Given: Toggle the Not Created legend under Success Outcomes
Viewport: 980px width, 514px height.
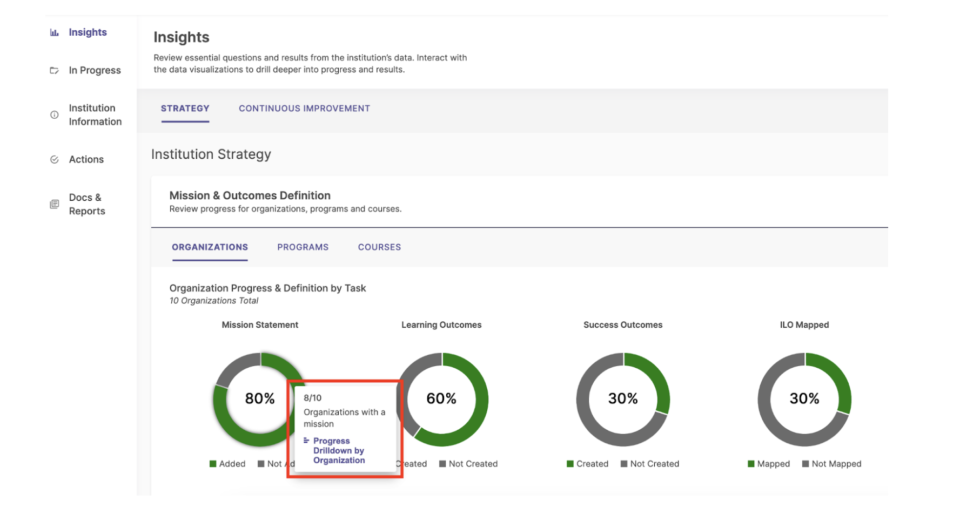Looking at the screenshot, I should pos(623,463).
